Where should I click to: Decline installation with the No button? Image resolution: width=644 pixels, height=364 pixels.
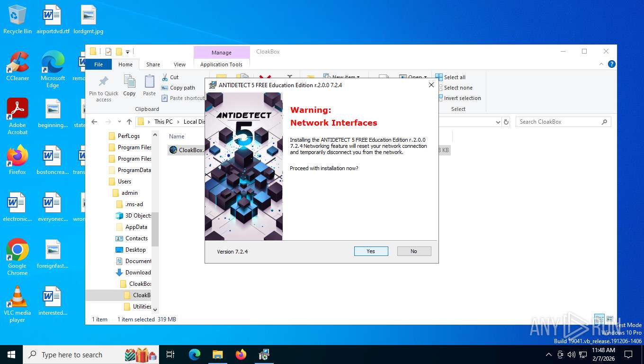414,251
